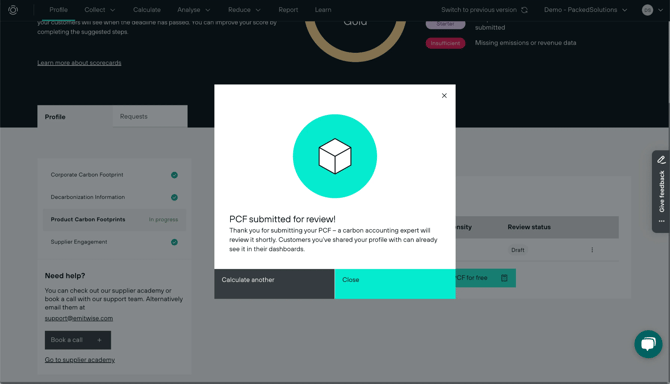Open the Demo - PackedSolutions account dropdown
The width and height of the screenshot is (670, 384).
(x=585, y=10)
